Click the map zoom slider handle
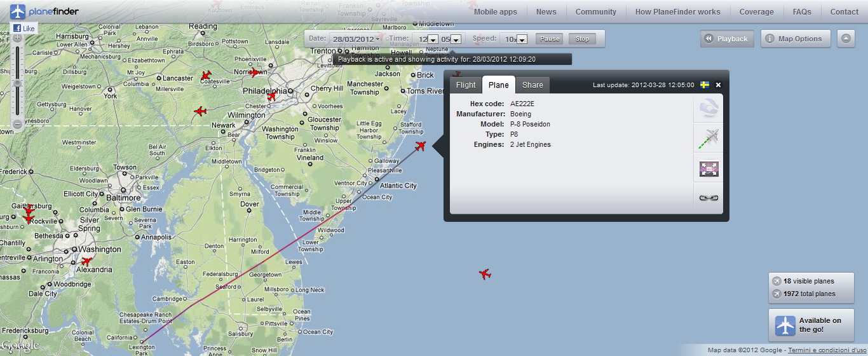Viewport: 868px width, 356px height. tap(17, 83)
